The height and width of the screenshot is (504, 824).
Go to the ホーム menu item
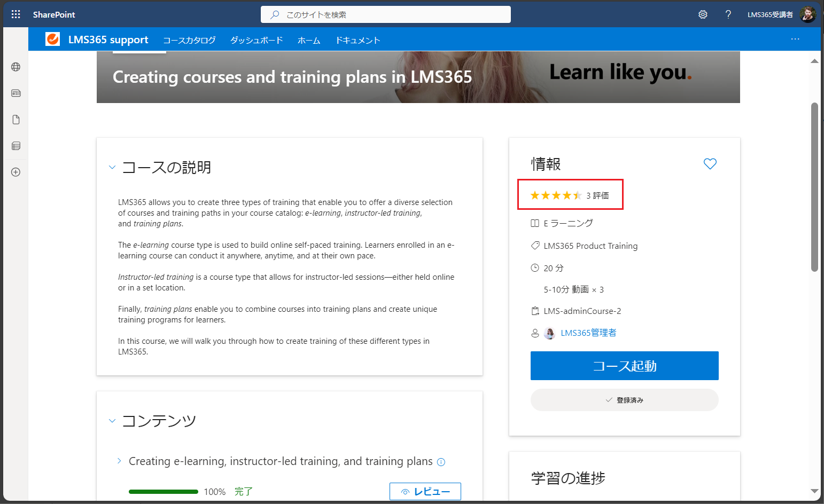pyautogui.click(x=309, y=40)
